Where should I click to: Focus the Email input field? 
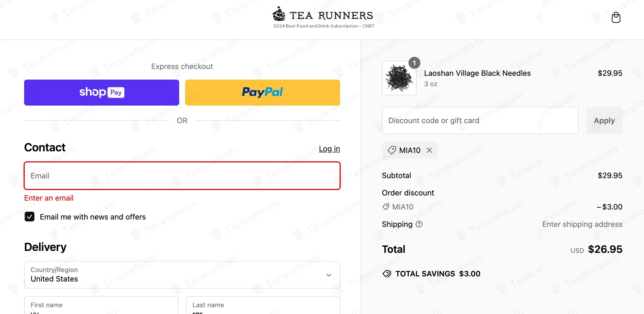182,176
